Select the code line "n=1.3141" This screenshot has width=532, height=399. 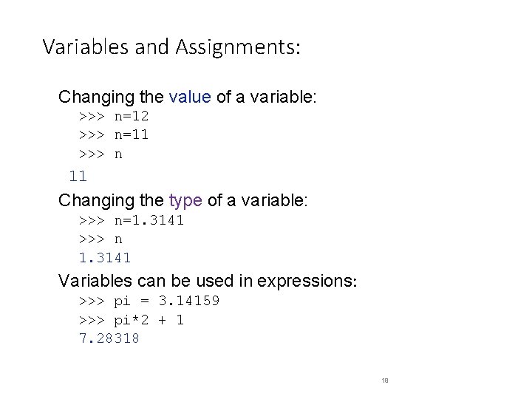[x=149, y=220]
